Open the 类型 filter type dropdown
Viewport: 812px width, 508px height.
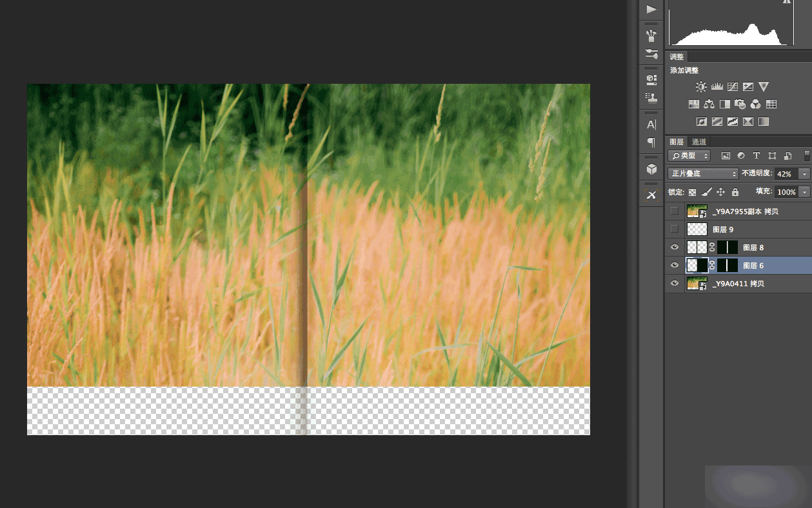(689, 156)
